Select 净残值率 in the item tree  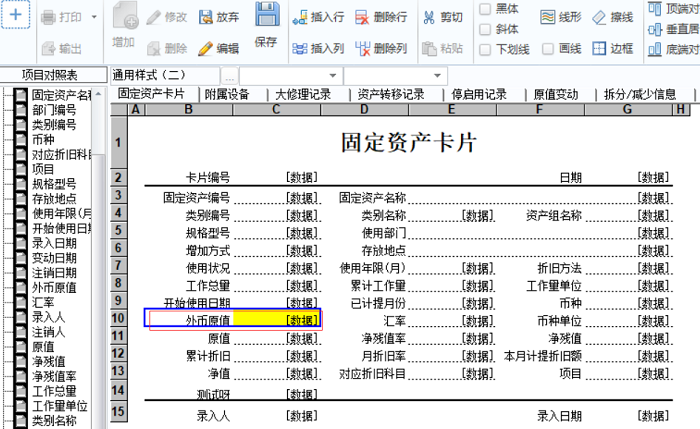(54, 376)
